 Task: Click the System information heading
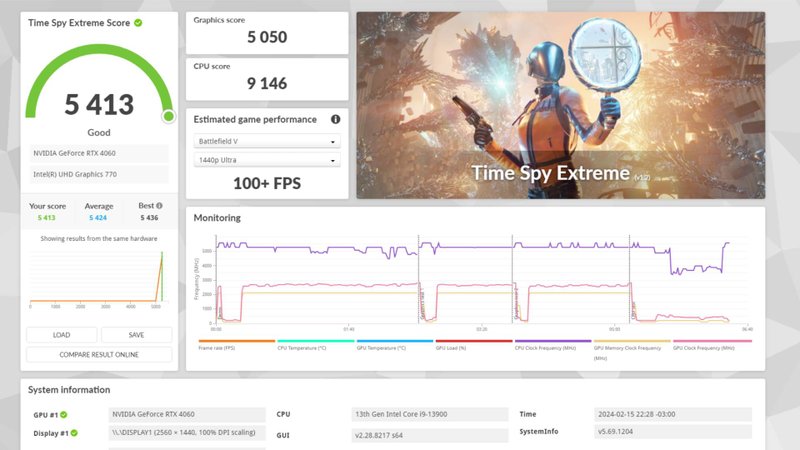point(69,390)
